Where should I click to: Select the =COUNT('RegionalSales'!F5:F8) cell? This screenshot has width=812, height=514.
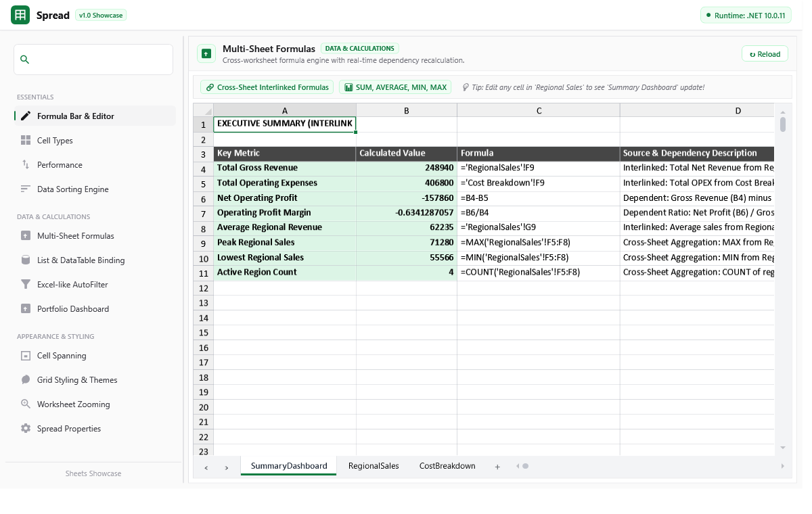point(539,273)
